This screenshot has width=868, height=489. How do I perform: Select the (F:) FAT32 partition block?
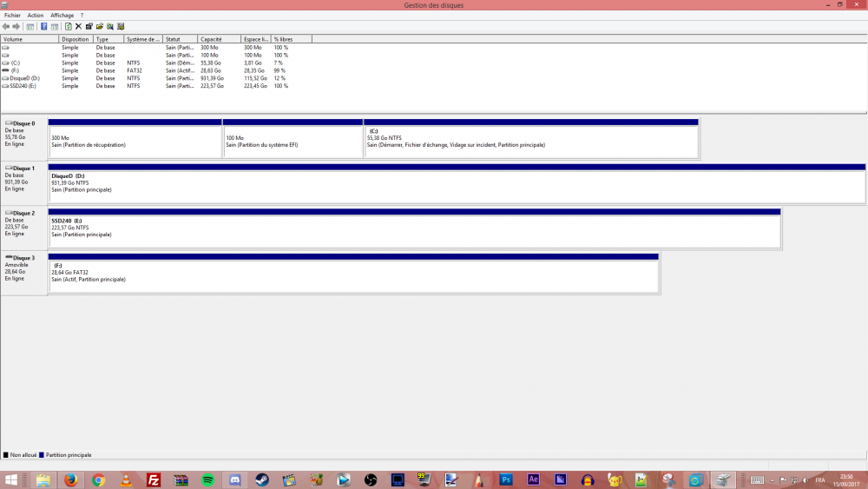(x=354, y=274)
